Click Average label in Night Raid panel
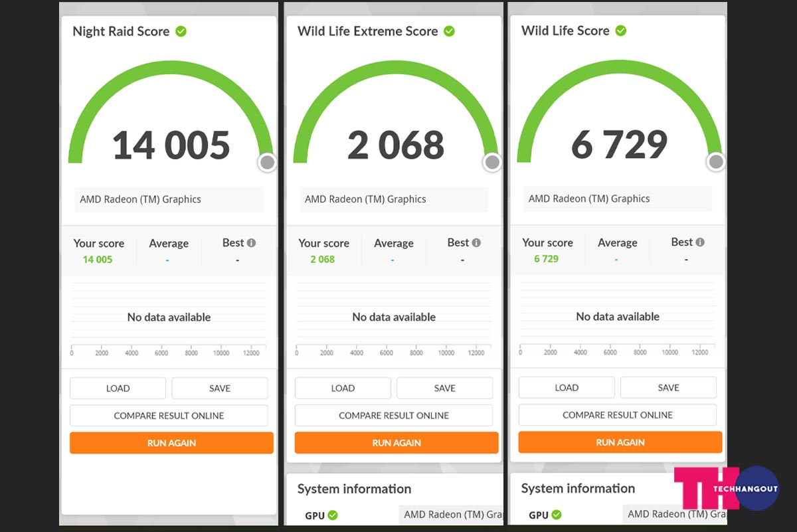Viewport: 797px width, 532px height. [x=169, y=244]
